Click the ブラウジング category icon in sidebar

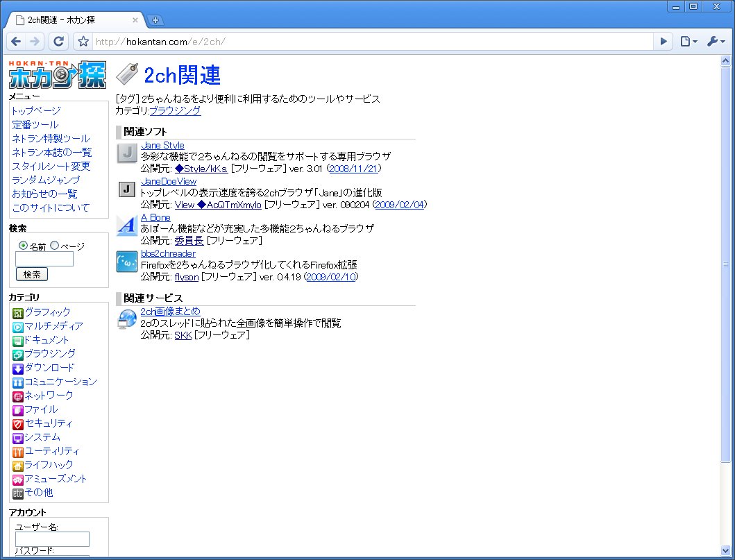[x=17, y=355]
